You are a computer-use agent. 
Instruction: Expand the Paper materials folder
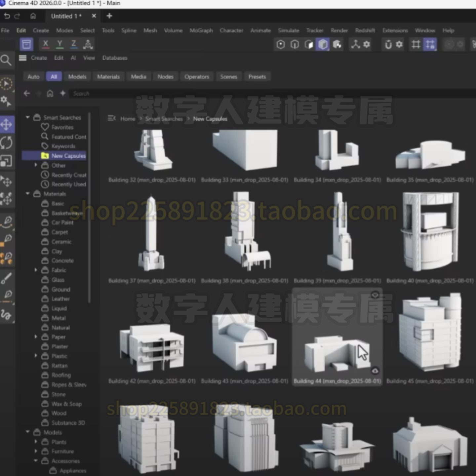pyautogui.click(x=36, y=337)
